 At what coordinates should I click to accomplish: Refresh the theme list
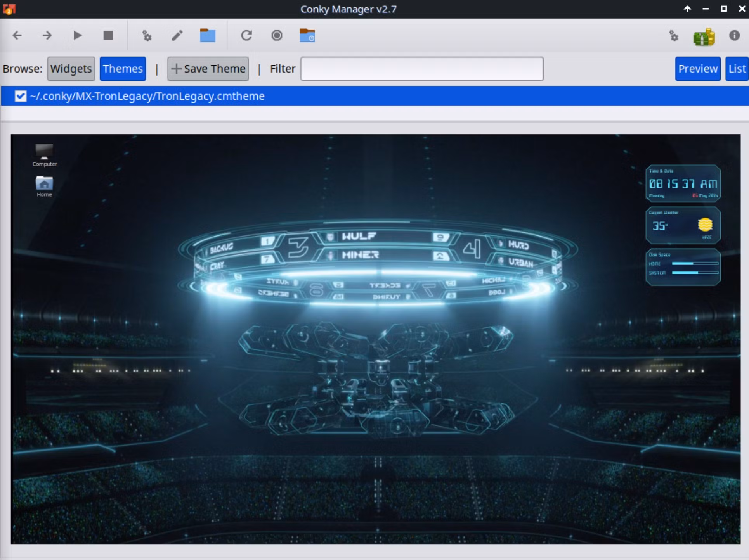[x=246, y=36]
